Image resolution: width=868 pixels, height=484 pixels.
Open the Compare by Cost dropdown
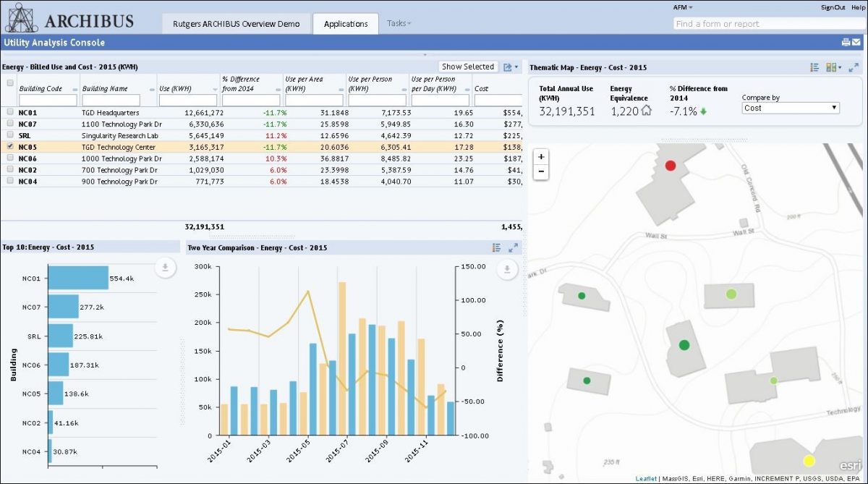click(x=791, y=108)
